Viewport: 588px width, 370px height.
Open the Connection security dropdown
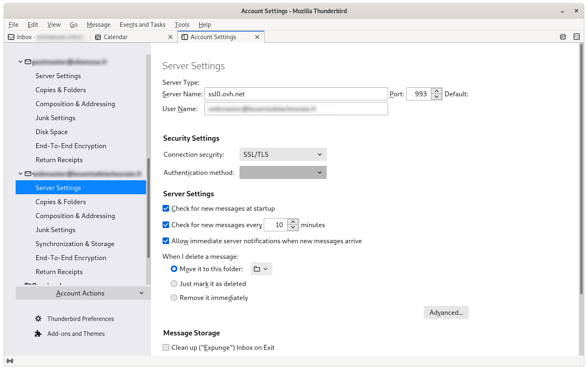tap(283, 154)
